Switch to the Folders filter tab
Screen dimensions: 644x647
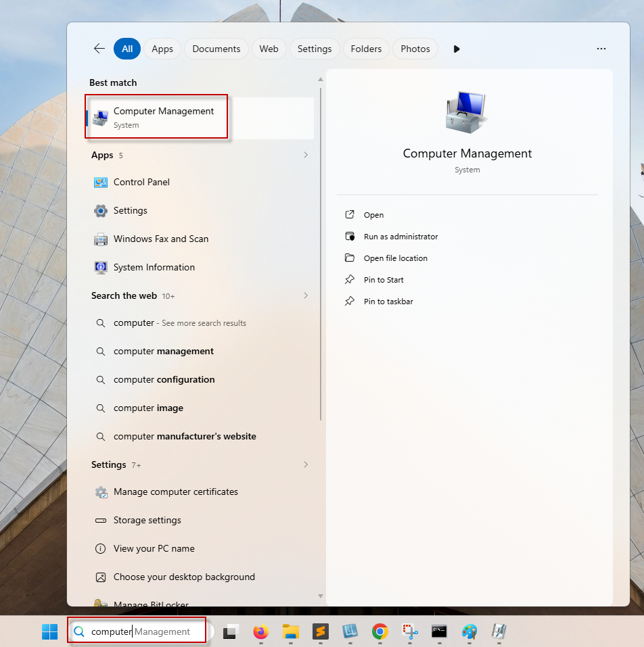366,49
